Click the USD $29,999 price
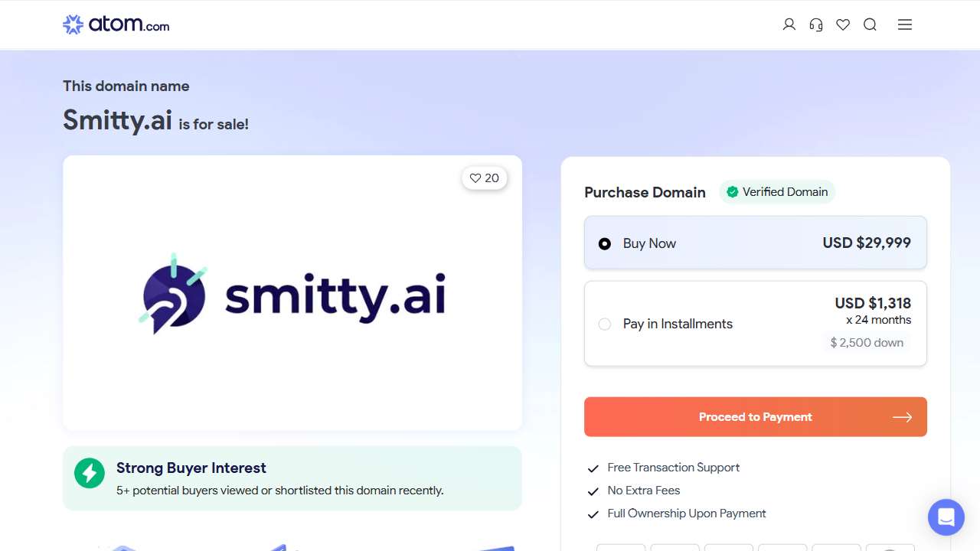Screen dimensions: 980x551 tap(867, 243)
